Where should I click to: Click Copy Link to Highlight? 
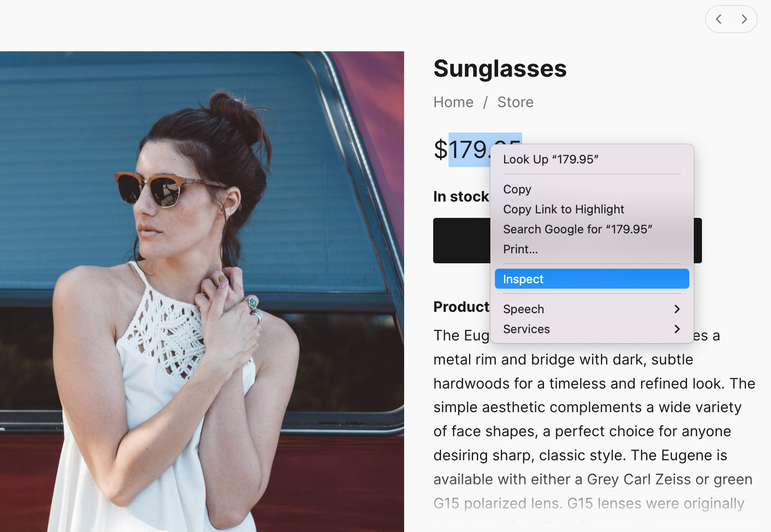point(563,209)
